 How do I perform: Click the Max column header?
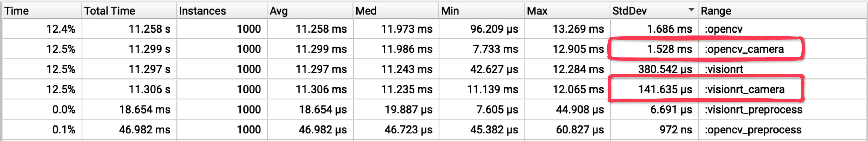[x=537, y=11]
